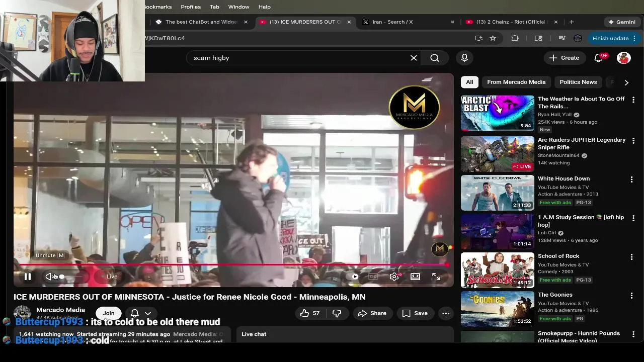Bookmark this page with star icon
The image size is (644, 362).
pyautogui.click(x=493, y=38)
